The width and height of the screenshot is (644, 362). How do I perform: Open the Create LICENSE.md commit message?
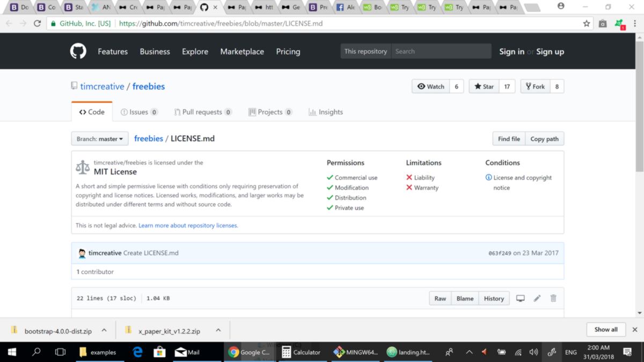pos(151,253)
